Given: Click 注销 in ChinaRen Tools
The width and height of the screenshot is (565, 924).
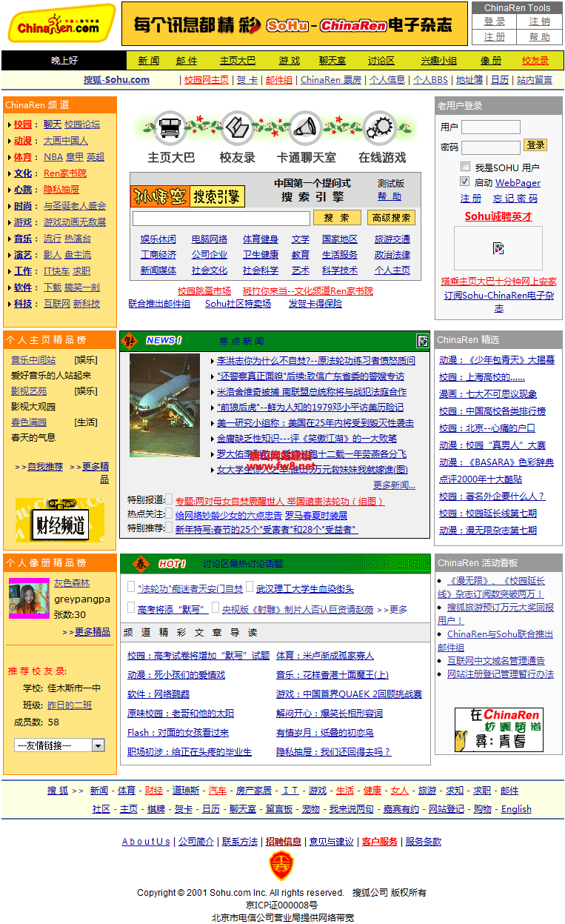Looking at the screenshot, I should (x=540, y=21).
